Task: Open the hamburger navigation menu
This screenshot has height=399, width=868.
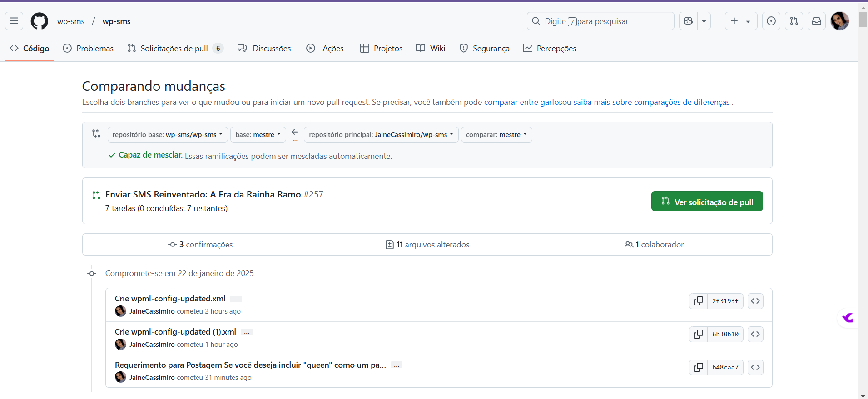Action: (14, 21)
